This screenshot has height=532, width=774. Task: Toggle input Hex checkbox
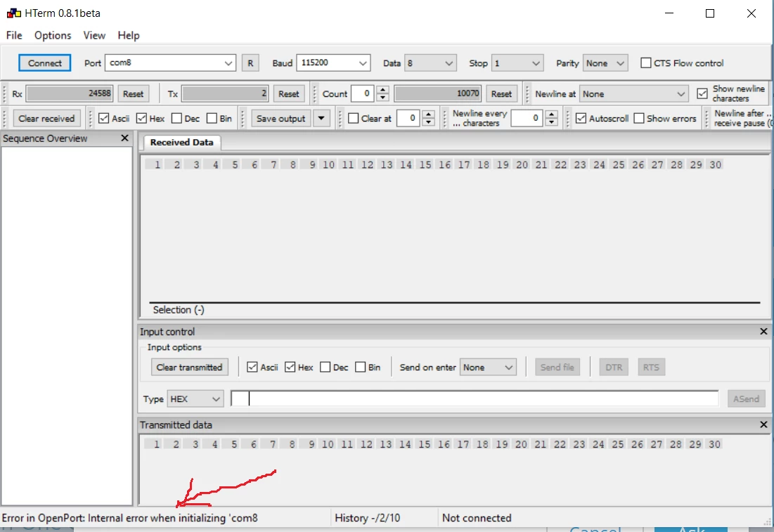click(290, 367)
